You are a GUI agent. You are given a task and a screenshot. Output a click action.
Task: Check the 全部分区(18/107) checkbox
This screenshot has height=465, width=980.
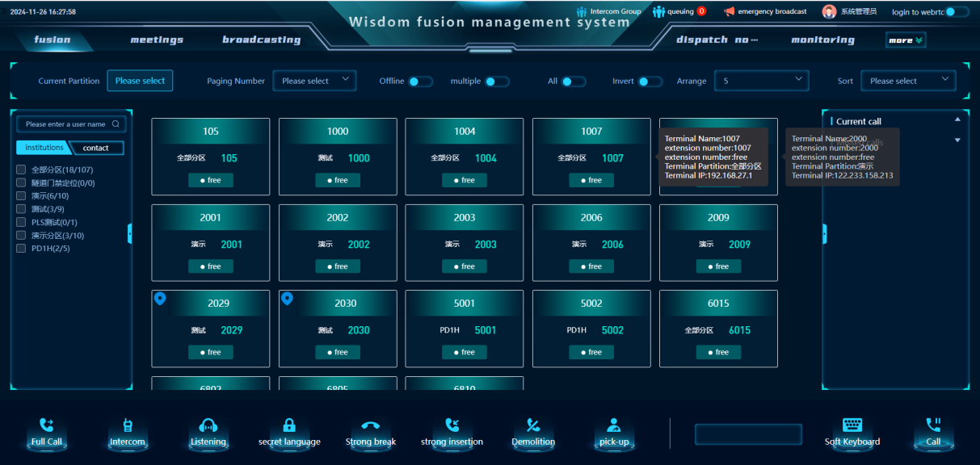tap(22, 170)
